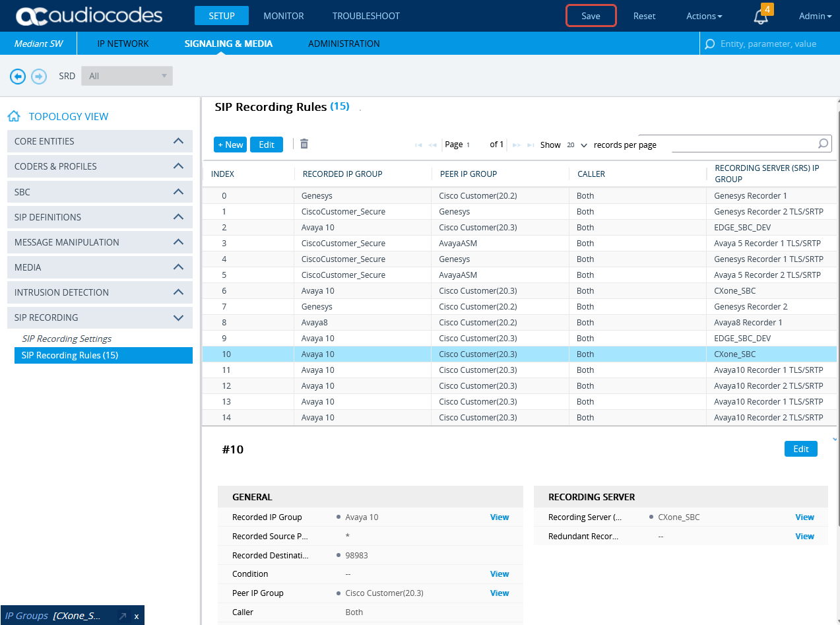
Task: Click the navigate forward arrow
Action: click(x=39, y=77)
